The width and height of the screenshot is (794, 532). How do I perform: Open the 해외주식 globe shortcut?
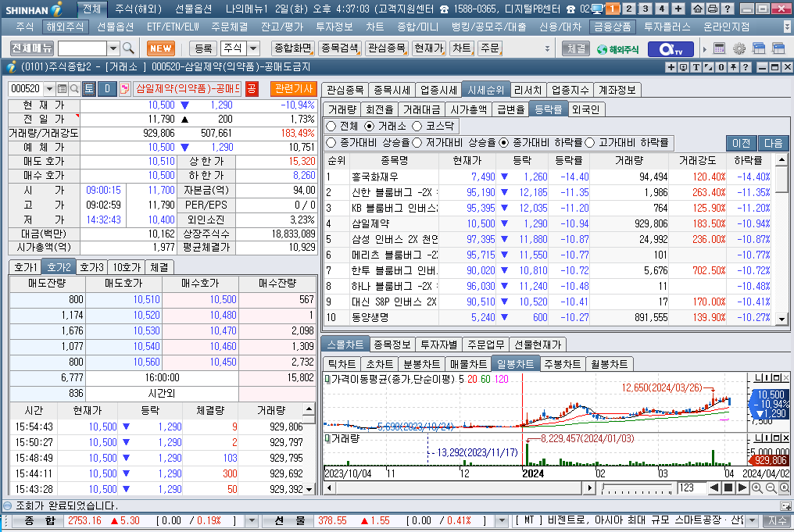point(618,49)
